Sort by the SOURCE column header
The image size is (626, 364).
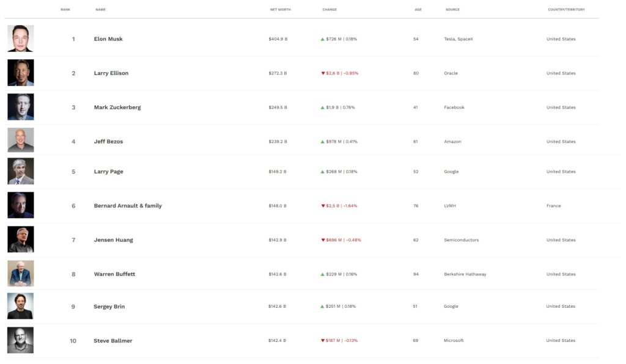pos(453,10)
